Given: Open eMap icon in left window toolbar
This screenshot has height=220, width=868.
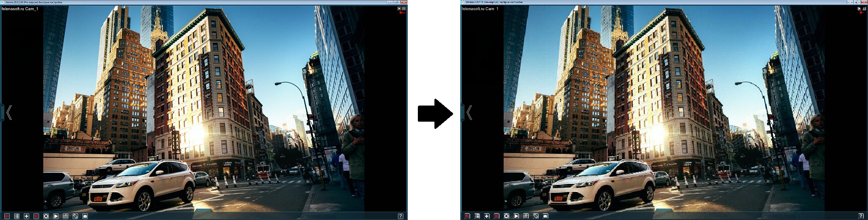Looking at the screenshot, I should [x=65, y=216].
